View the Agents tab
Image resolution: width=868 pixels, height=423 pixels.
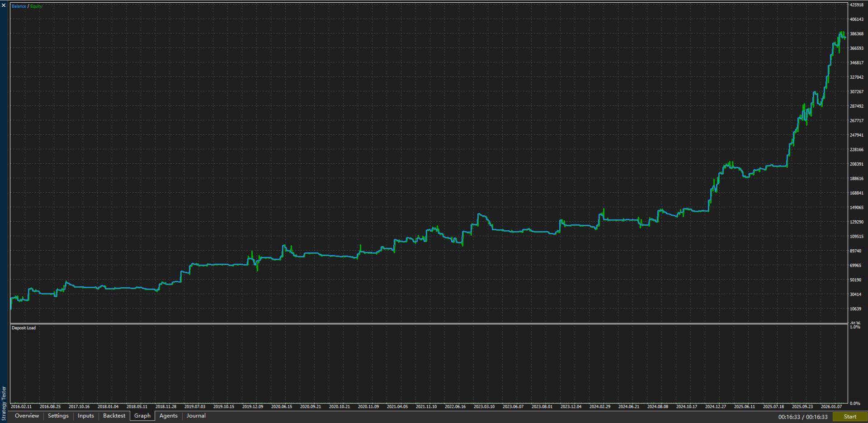coord(169,416)
